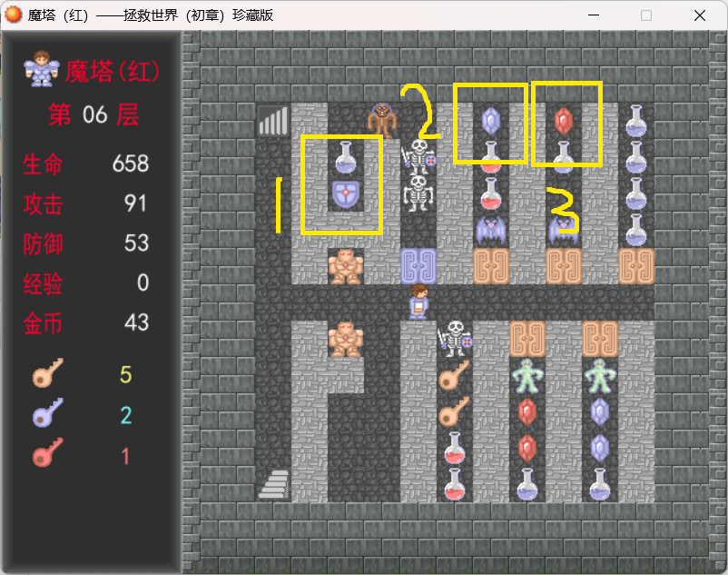Screen dimensions: 728x575
Task: Click the hero character in the corridor
Action: (418, 302)
